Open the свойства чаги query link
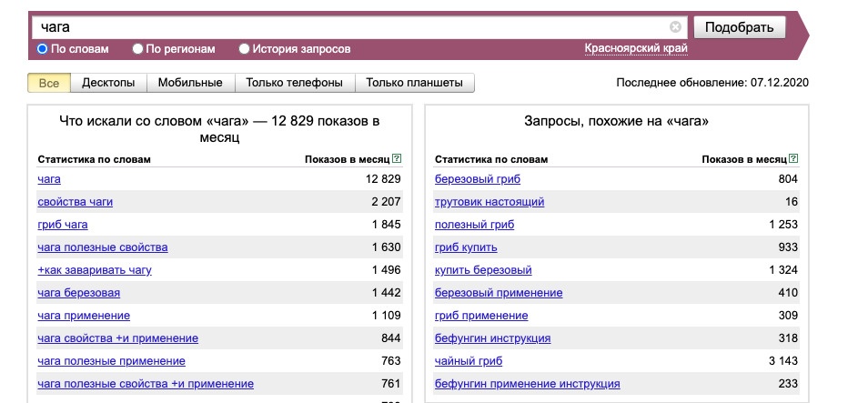The height and width of the screenshot is (403, 868). (x=76, y=202)
